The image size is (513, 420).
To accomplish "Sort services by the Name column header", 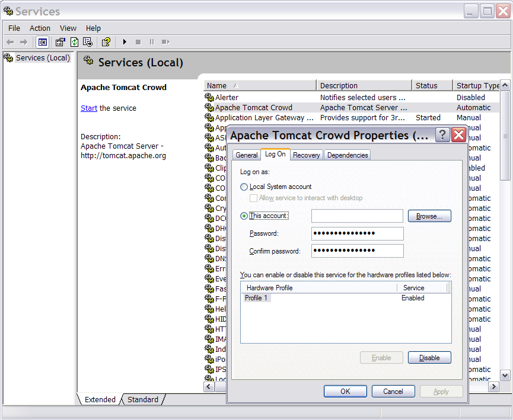I will point(260,85).
